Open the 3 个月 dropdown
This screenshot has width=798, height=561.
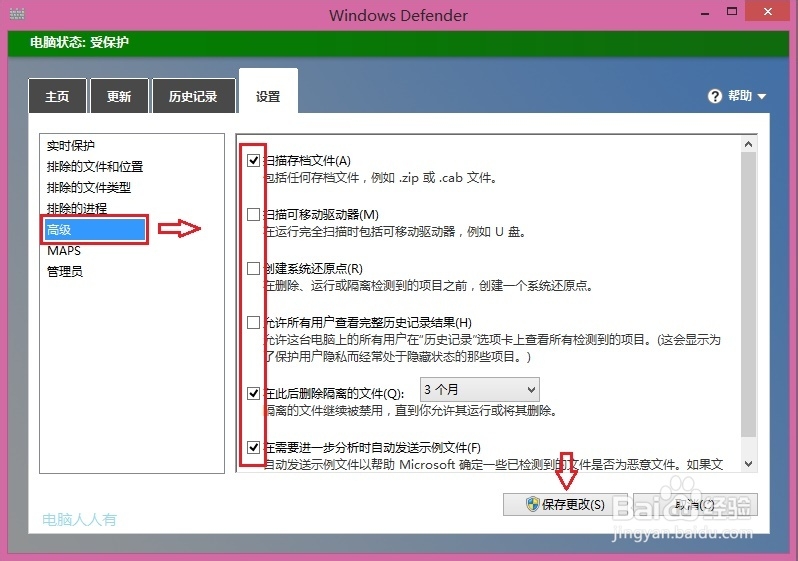479,390
